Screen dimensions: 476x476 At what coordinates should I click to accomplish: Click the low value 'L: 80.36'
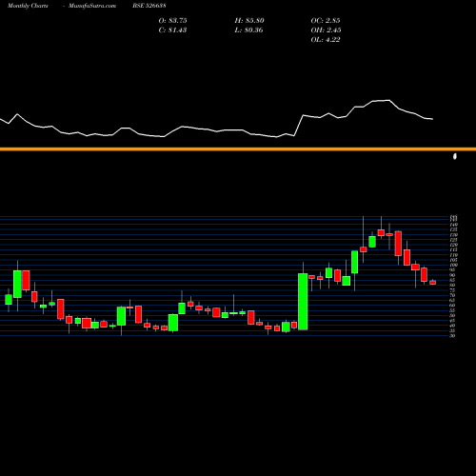pyautogui.click(x=248, y=30)
